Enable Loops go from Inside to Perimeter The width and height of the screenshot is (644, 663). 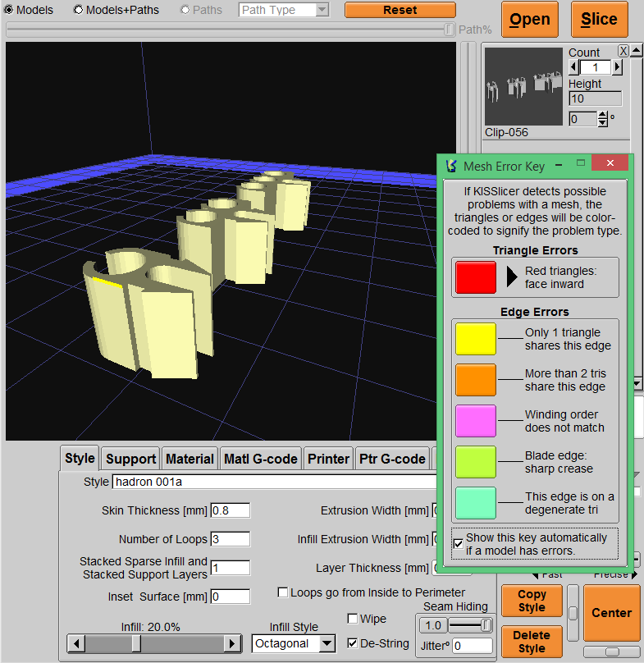click(x=283, y=592)
